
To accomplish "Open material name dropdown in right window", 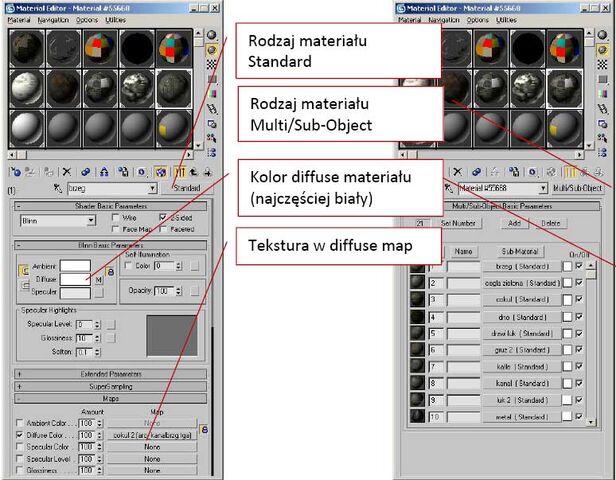I will pyautogui.click(x=543, y=188).
